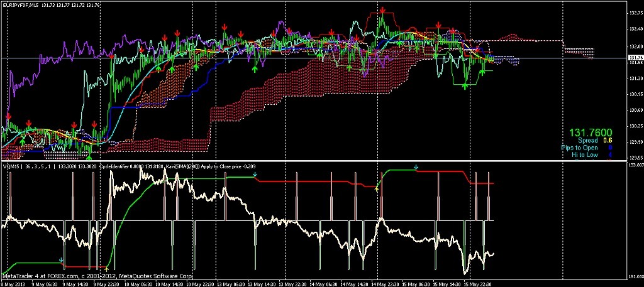Click the 132.40 price axis label
The width and height of the screenshot is (644, 287).
(635, 30)
